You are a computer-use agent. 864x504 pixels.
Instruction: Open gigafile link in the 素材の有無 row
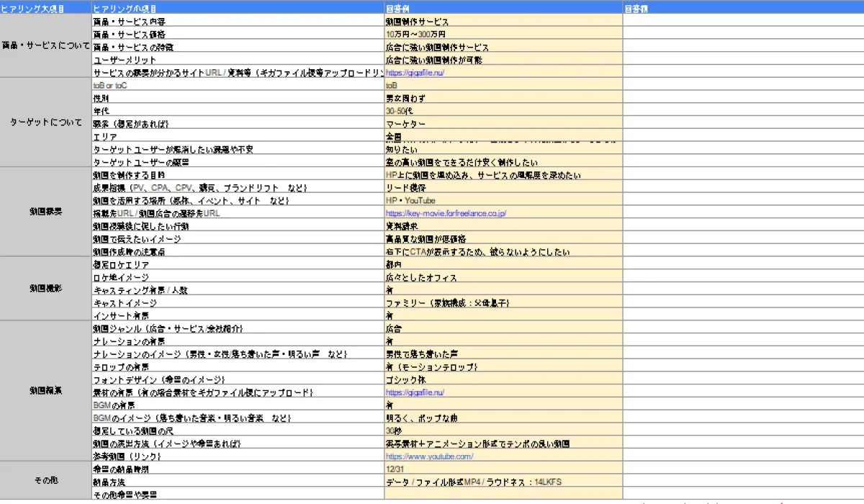click(x=415, y=392)
